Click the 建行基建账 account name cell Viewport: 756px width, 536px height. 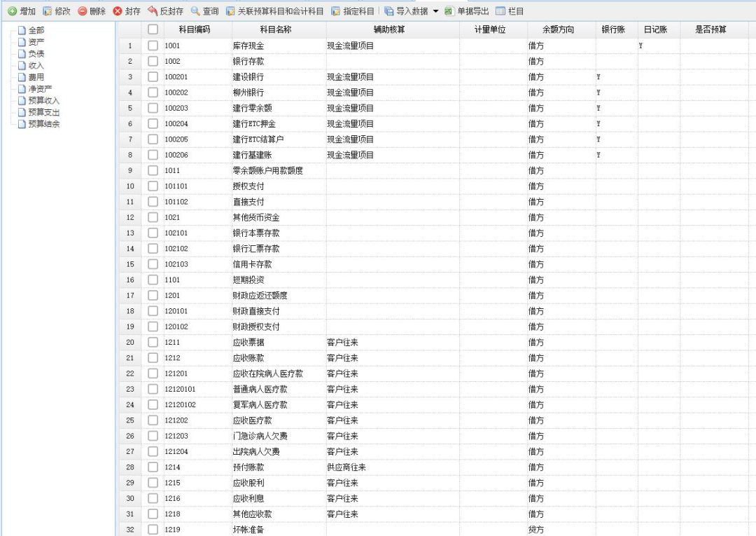point(279,155)
